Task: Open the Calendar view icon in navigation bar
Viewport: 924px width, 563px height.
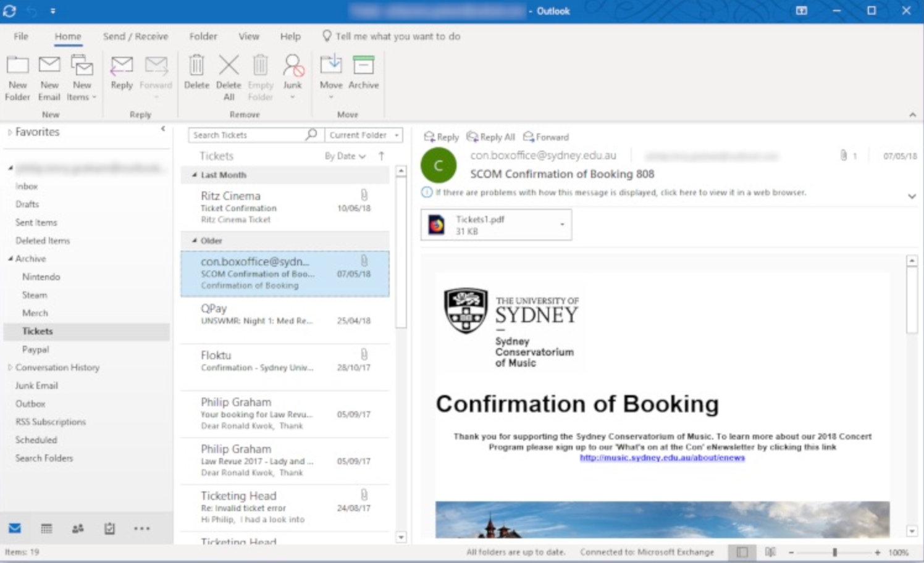Action: click(46, 528)
